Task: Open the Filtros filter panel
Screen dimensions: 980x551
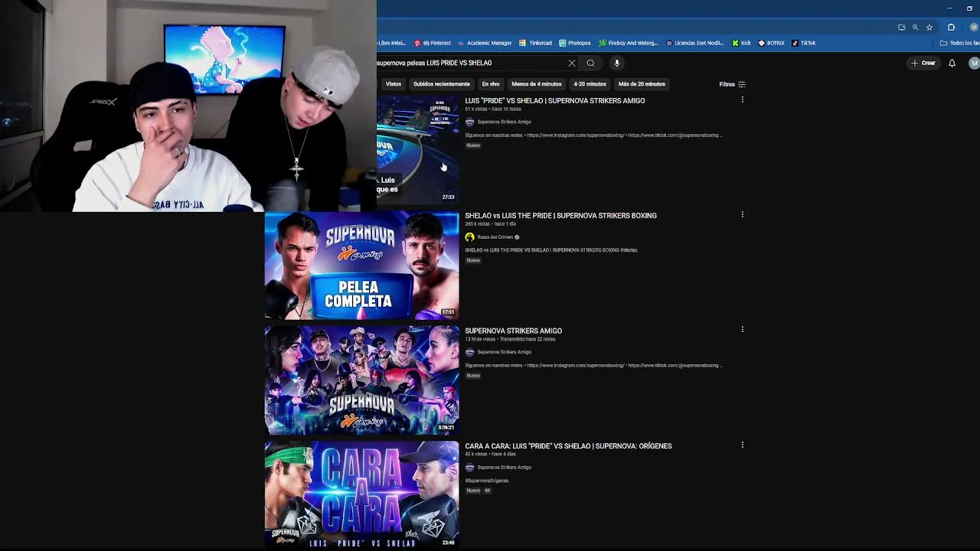Action: [732, 84]
